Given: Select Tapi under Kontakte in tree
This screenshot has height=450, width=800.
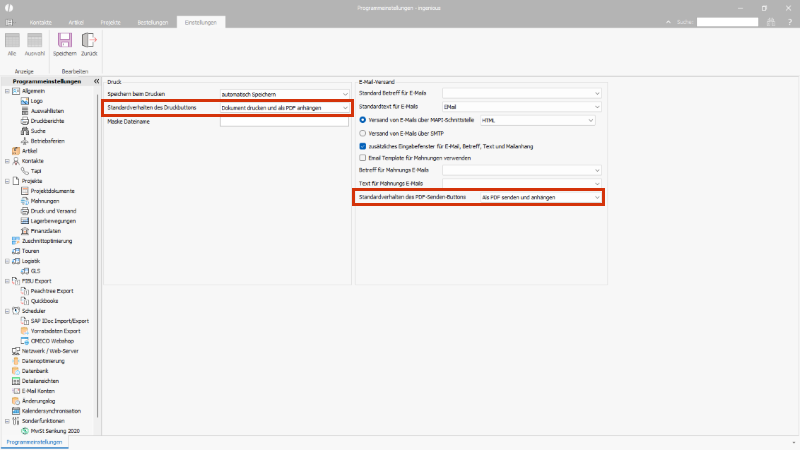Looking at the screenshot, I should [x=36, y=171].
